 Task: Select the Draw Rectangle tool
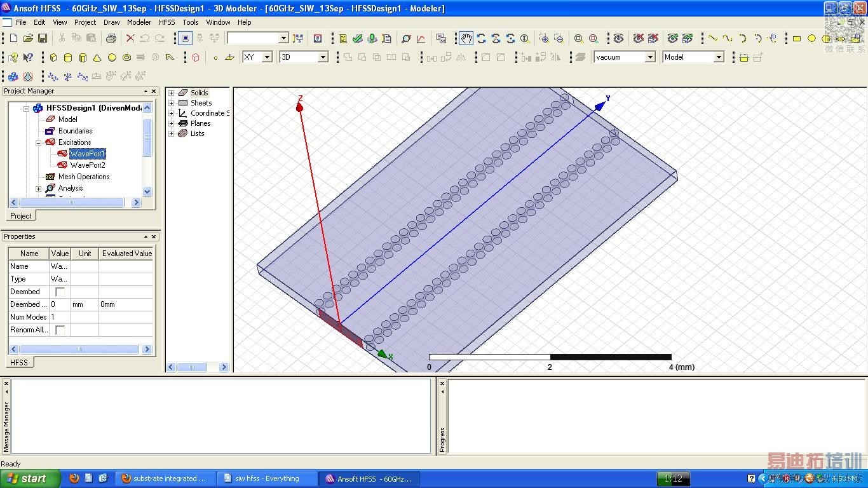(x=797, y=38)
